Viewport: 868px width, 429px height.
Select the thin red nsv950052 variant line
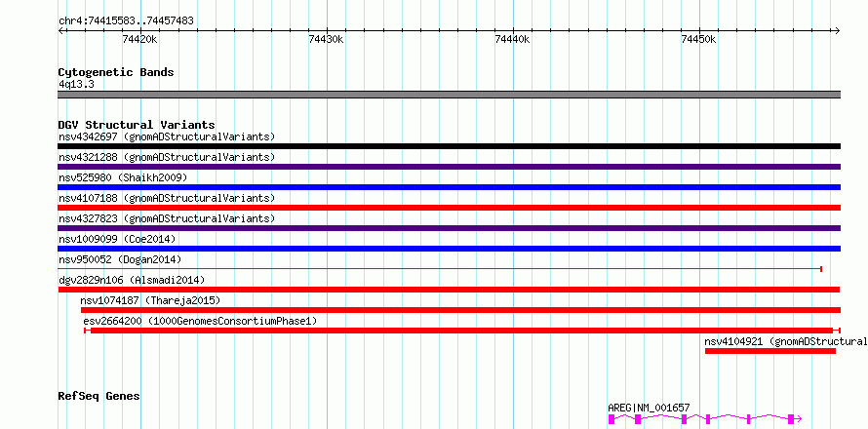tap(440, 269)
